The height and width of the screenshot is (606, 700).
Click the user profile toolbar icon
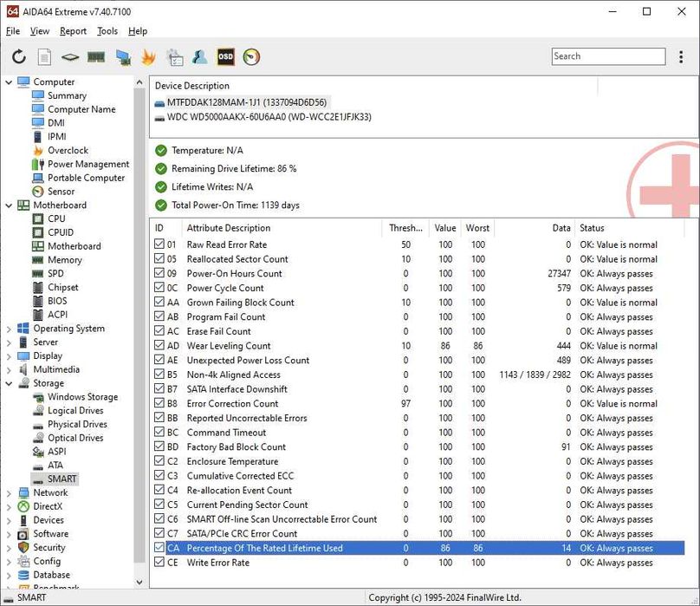coord(199,56)
